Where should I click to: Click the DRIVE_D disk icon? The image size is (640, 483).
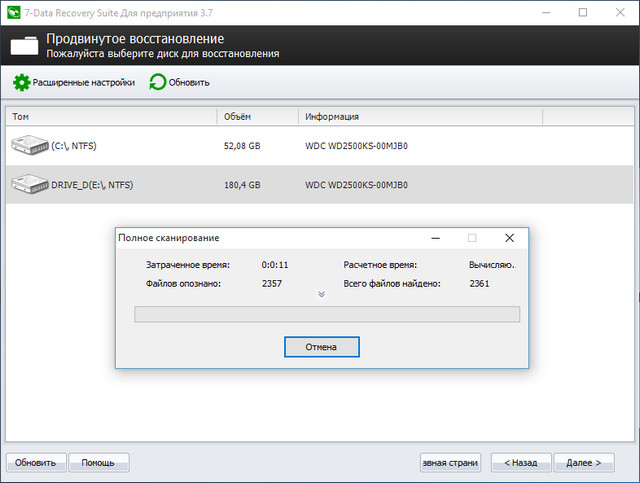[x=30, y=184]
